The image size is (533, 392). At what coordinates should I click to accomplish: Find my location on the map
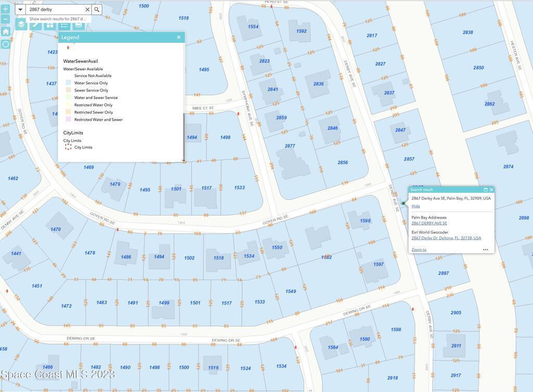pyautogui.click(x=6, y=44)
